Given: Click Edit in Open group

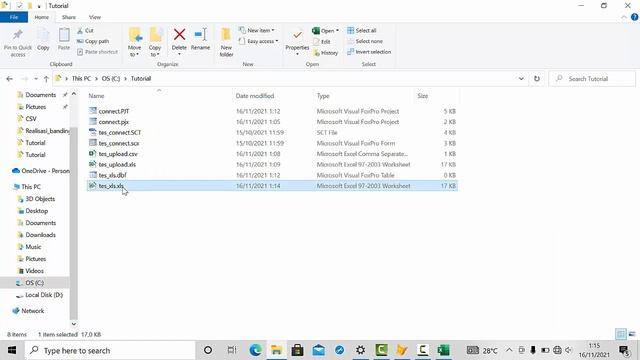Looking at the screenshot, I should click(x=322, y=42).
